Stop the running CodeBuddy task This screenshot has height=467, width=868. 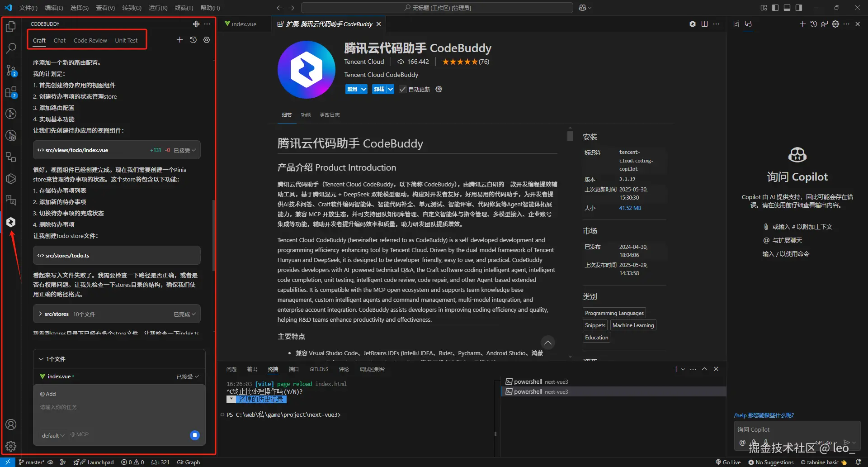pyautogui.click(x=195, y=435)
